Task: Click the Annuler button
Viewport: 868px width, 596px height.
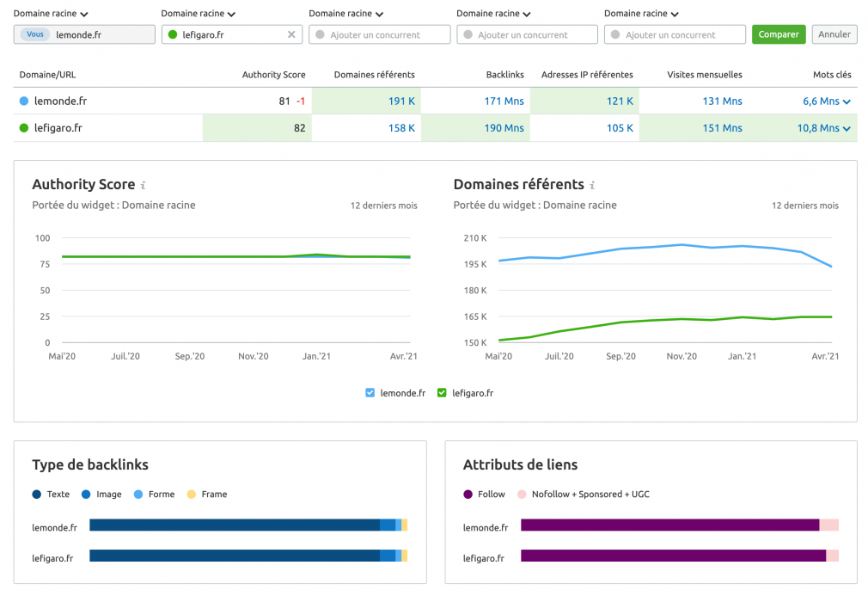Action: pyautogui.click(x=834, y=34)
